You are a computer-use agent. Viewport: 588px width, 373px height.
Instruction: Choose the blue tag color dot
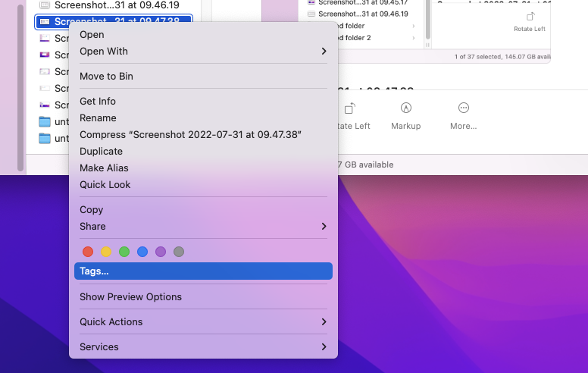click(142, 252)
